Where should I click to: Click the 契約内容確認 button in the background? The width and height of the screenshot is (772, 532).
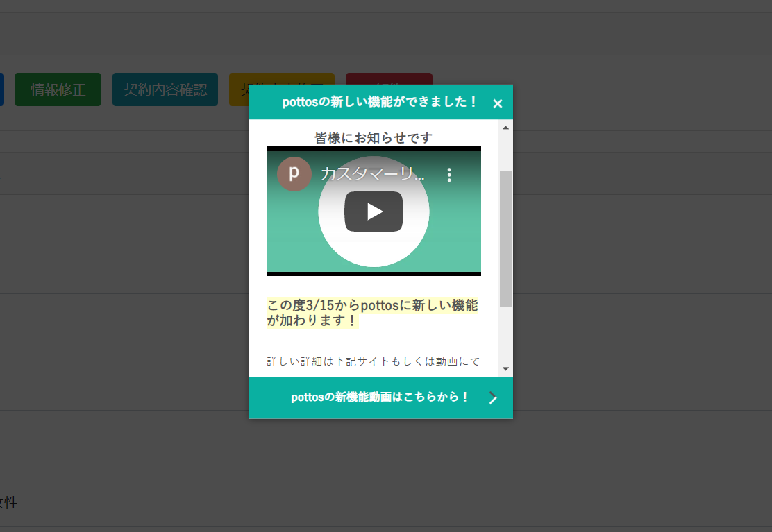(165, 89)
